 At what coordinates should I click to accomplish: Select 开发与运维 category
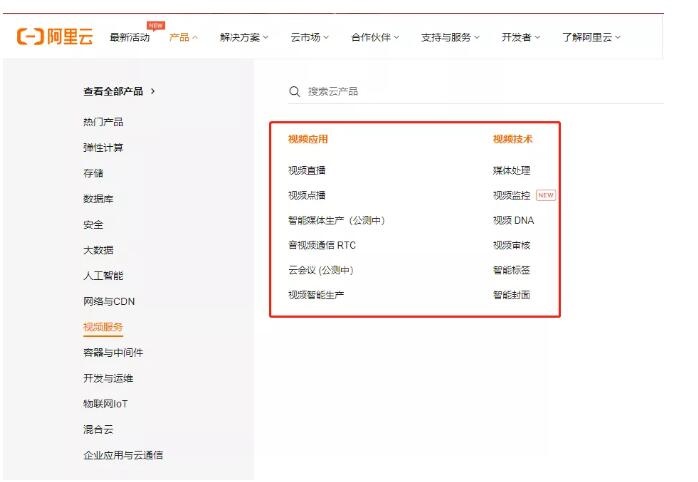coord(108,378)
